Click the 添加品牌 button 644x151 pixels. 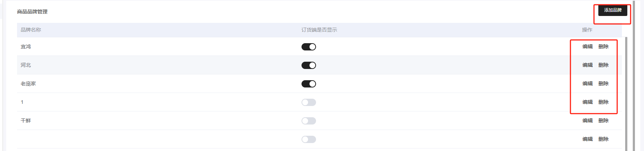pos(612,10)
